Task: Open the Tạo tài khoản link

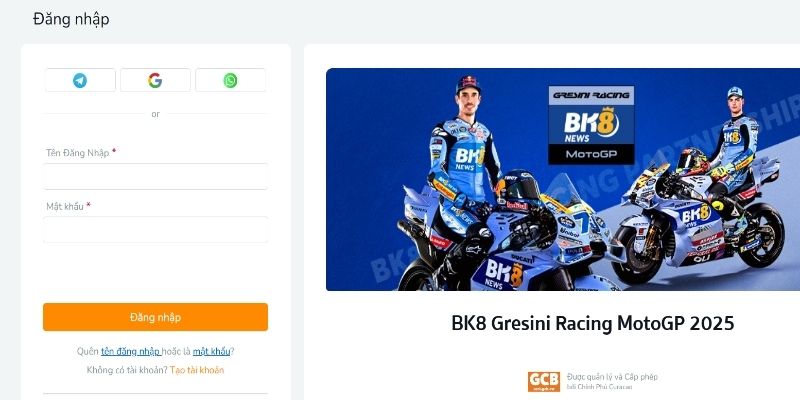Action: coord(197,370)
